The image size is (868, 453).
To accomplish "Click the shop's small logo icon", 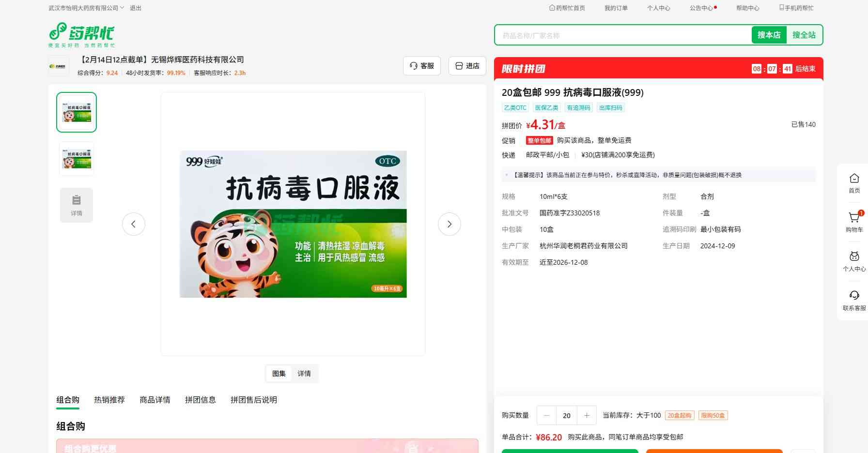I will coord(59,66).
